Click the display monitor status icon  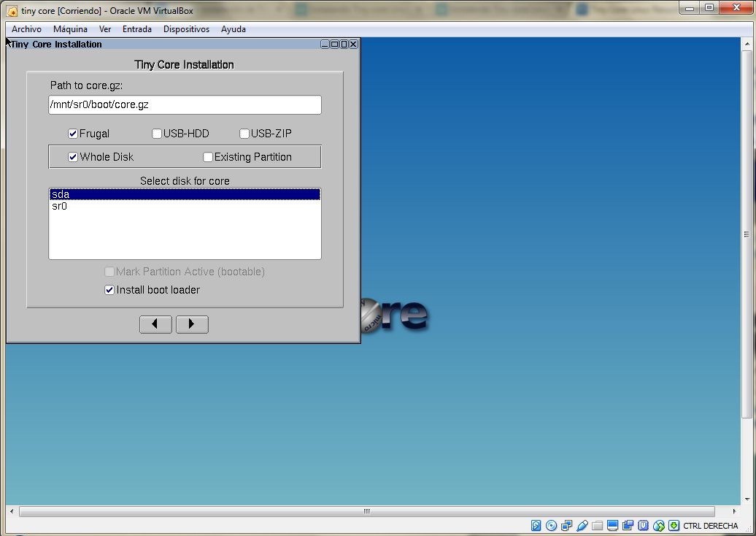[x=613, y=526]
